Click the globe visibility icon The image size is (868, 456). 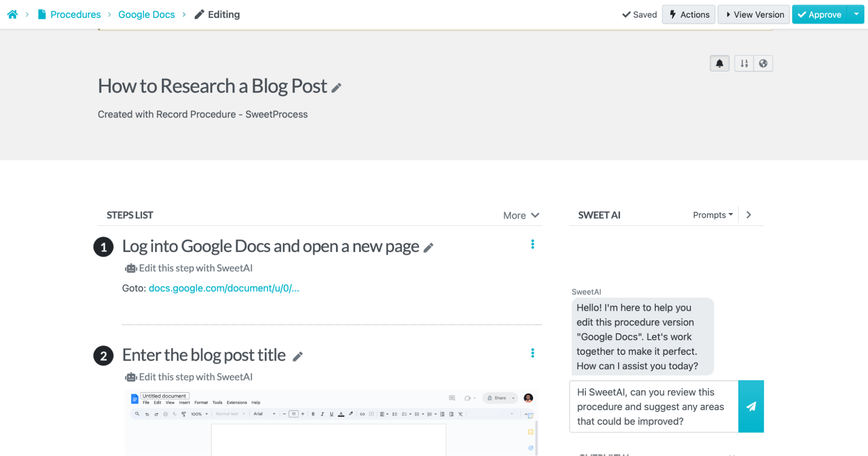click(x=763, y=63)
